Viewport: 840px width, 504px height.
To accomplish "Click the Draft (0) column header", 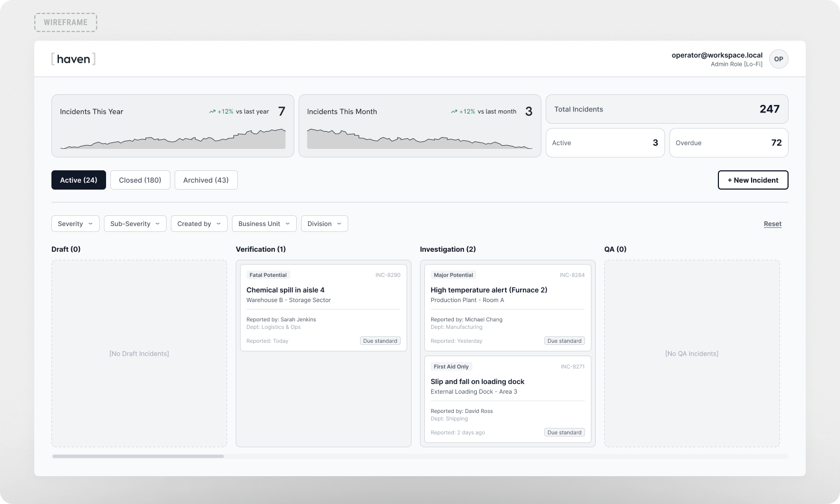I will pyautogui.click(x=66, y=249).
